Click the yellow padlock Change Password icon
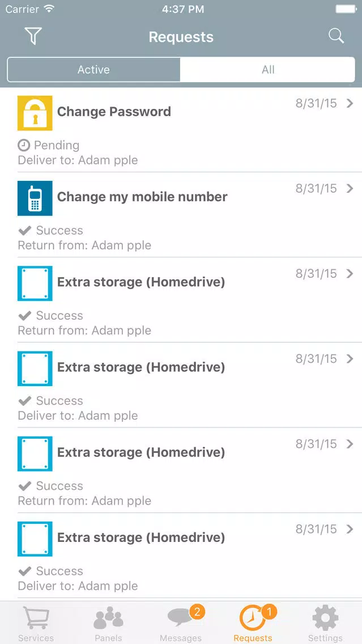 tap(35, 113)
